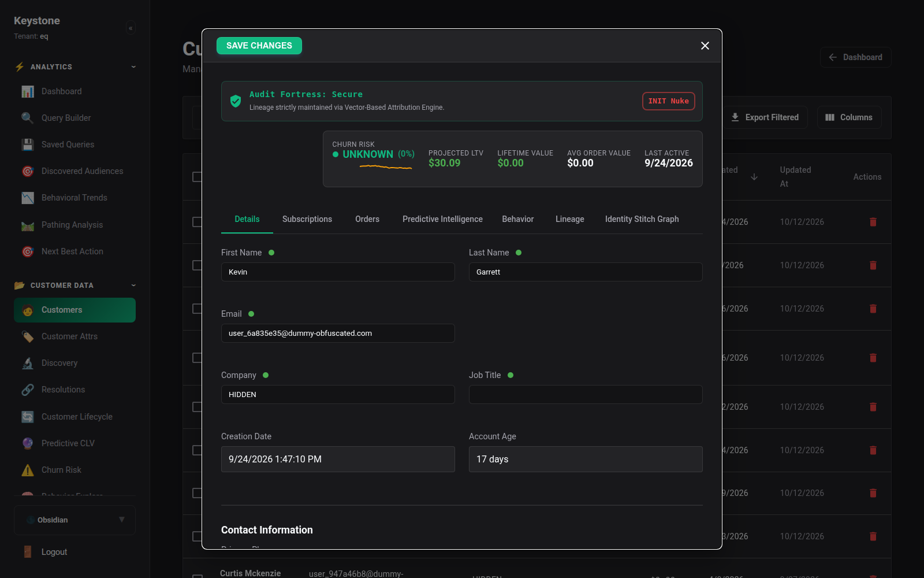Click the Projected LTV value $30.09
Screen dimensions: 924x578
click(x=445, y=163)
